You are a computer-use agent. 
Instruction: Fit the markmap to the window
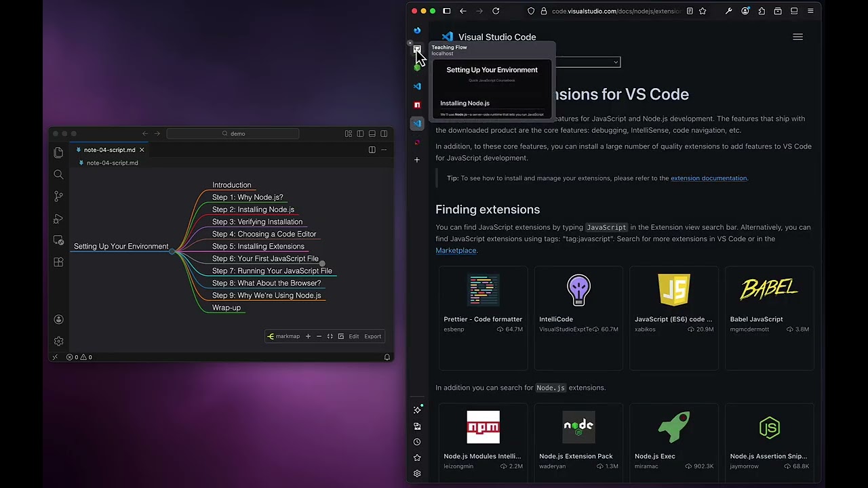pyautogui.click(x=330, y=336)
